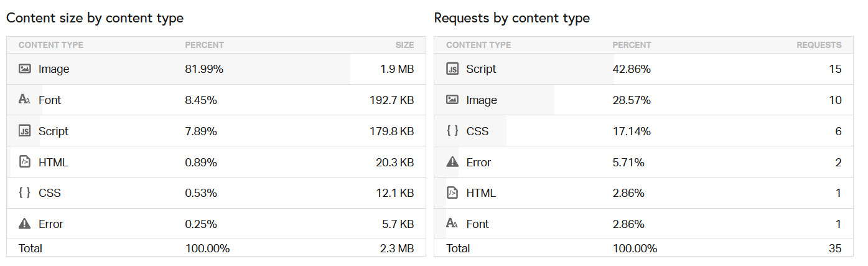The height and width of the screenshot is (266, 868).
Task: Click the Error warning icon in requests table
Action: [452, 162]
